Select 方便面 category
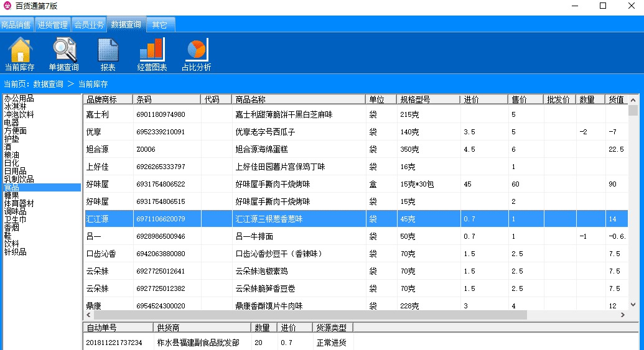The height and width of the screenshot is (350, 644). (x=15, y=131)
